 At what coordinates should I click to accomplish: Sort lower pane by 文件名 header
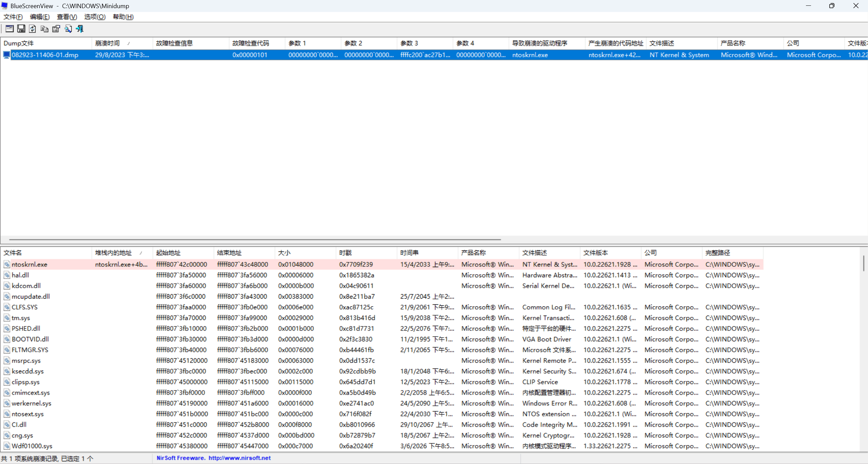(x=46, y=253)
